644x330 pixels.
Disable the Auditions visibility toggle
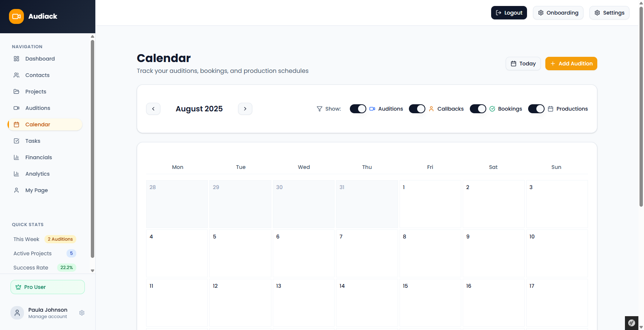click(x=358, y=109)
